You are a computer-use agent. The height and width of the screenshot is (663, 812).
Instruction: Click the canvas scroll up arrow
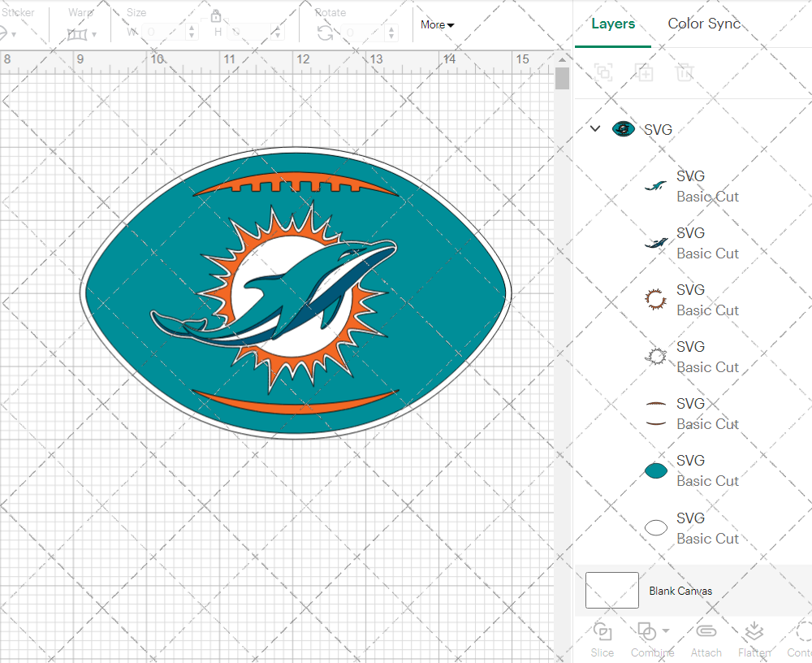[562, 59]
